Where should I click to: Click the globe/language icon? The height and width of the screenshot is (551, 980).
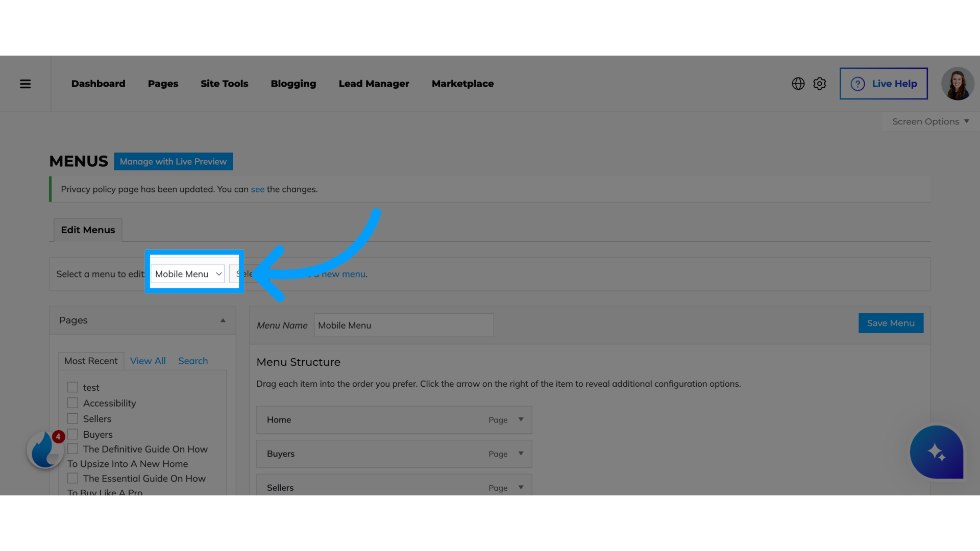[798, 83]
